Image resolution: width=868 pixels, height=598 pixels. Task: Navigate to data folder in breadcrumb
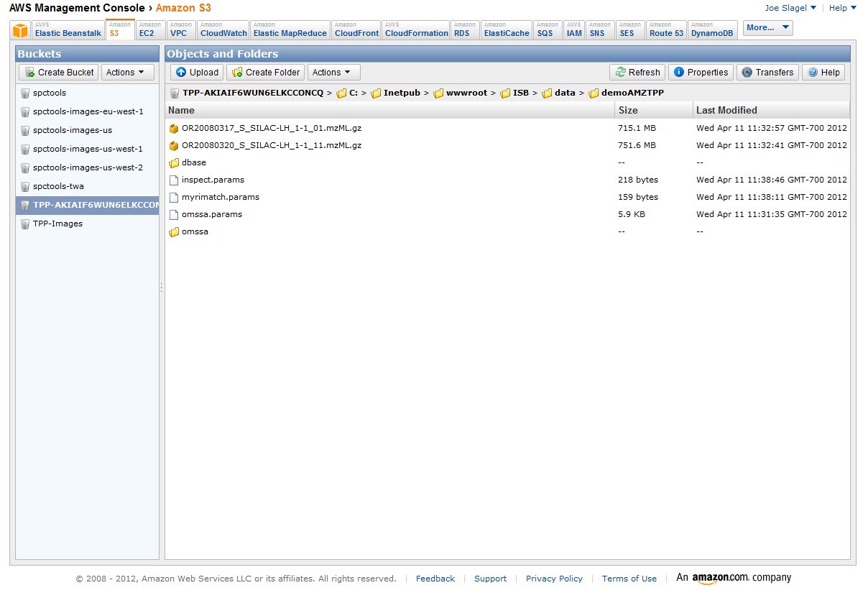coord(565,93)
